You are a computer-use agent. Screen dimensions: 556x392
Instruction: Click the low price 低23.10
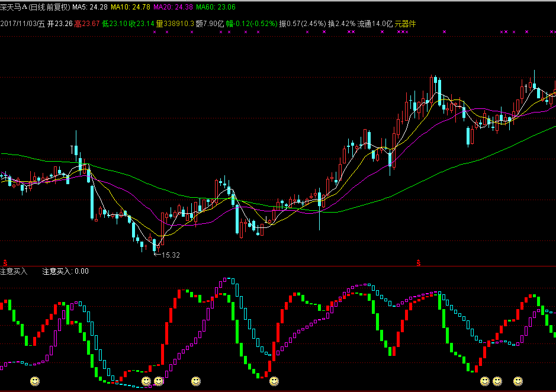pos(114,24)
